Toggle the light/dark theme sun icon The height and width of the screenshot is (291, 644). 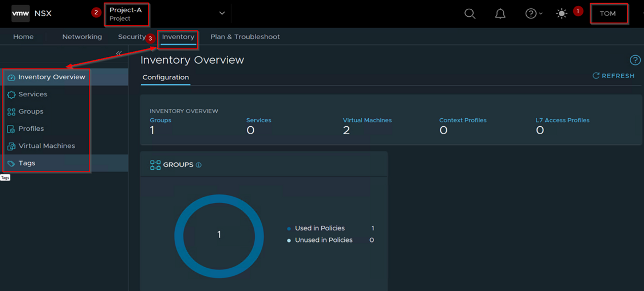(561, 14)
